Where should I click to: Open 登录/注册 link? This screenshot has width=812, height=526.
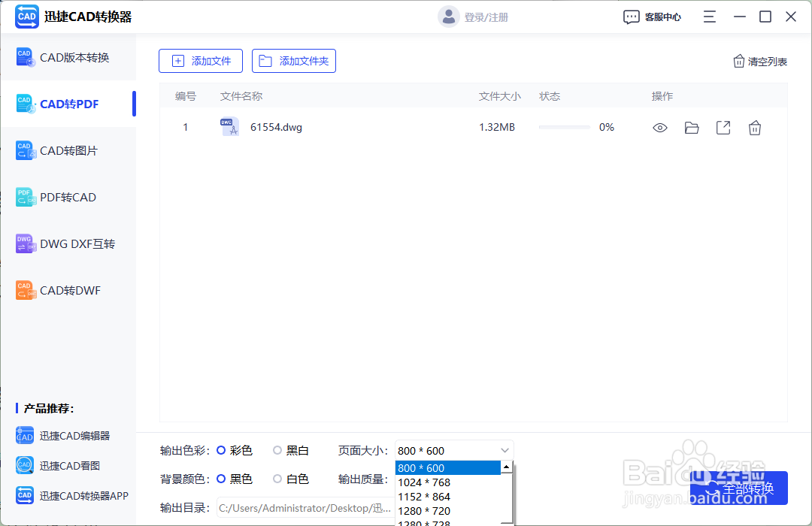[486, 17]
